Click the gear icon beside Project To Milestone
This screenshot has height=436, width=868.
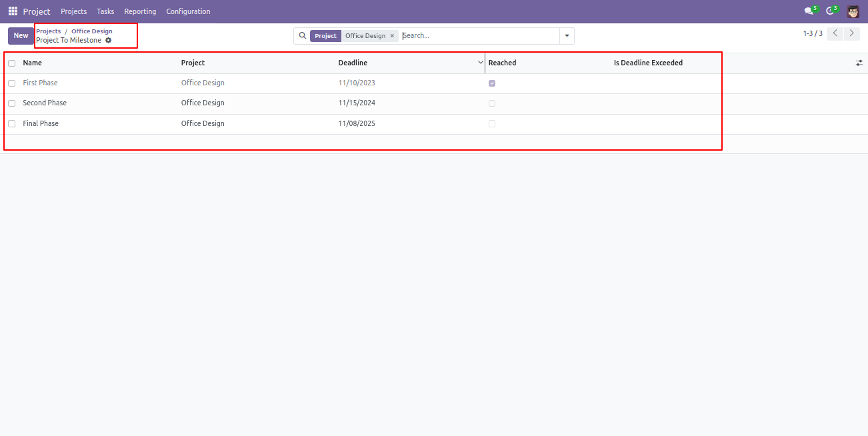pyautogui.click(x=109, y=41)
